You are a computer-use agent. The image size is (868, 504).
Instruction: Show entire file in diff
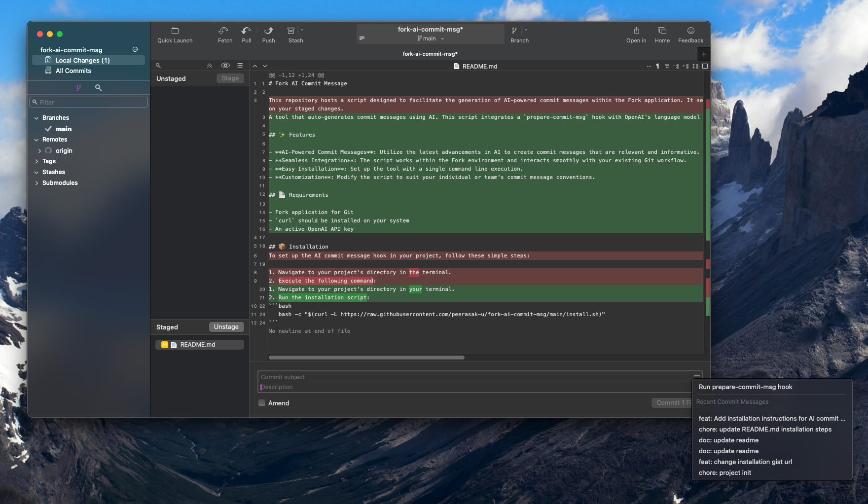pos(695,66)
